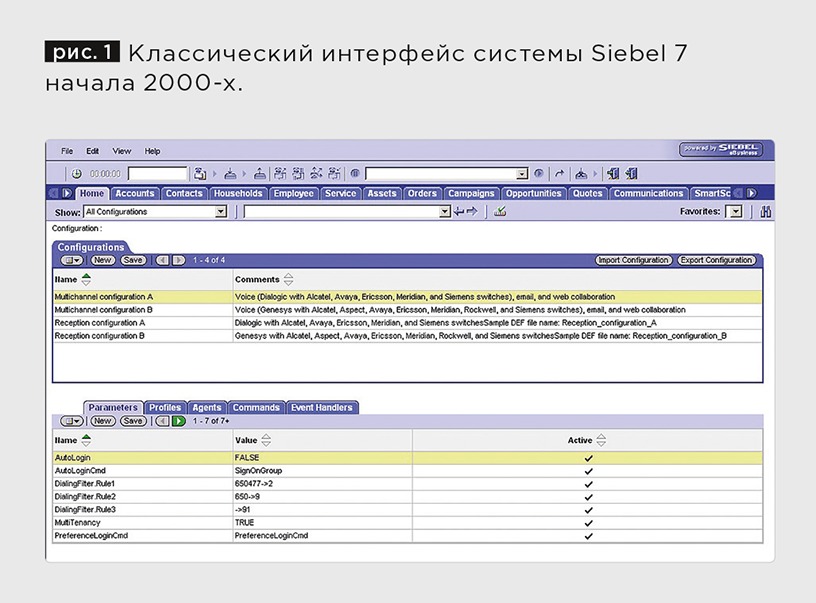Click the first transfer icon after Release Work

coord(280,173)
